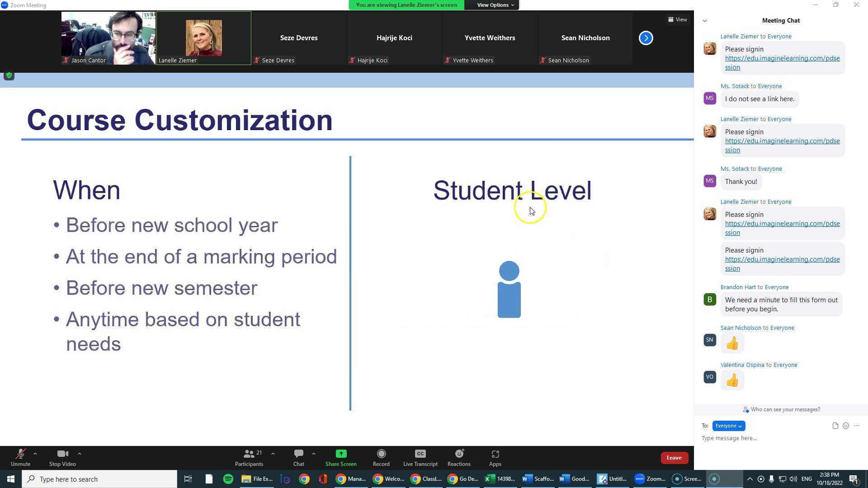The height and width of the screenshot is (488, 868).
Task: Open the Participants panel
Action: coord(249,457)
